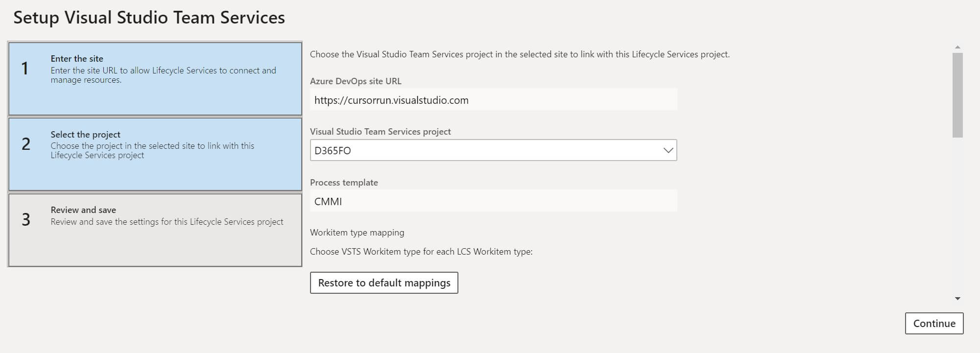Click the 'Visual Studio Team Services project' label
The width and height of the screenshot is (980, 353).
[x=380, y=132]
